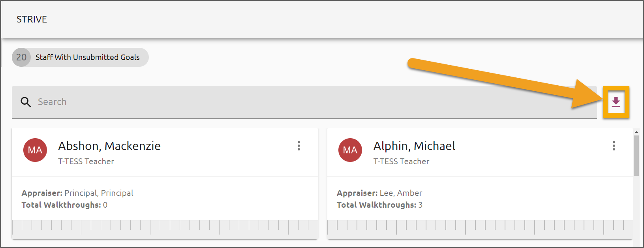Select the MA avatar for Abshon, Mackenzie
644x248 pixels.
pos(35,150)
